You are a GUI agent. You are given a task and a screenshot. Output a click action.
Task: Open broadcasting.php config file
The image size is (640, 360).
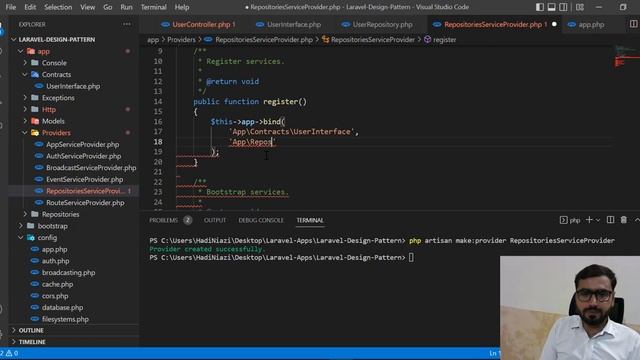point(68,273)
